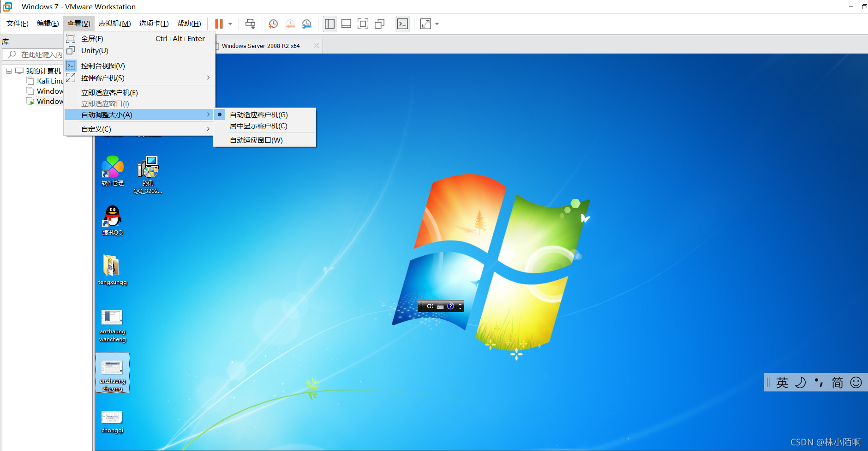
Task: Open the 文件(F) menu
Action: click(x=18, y=24)
